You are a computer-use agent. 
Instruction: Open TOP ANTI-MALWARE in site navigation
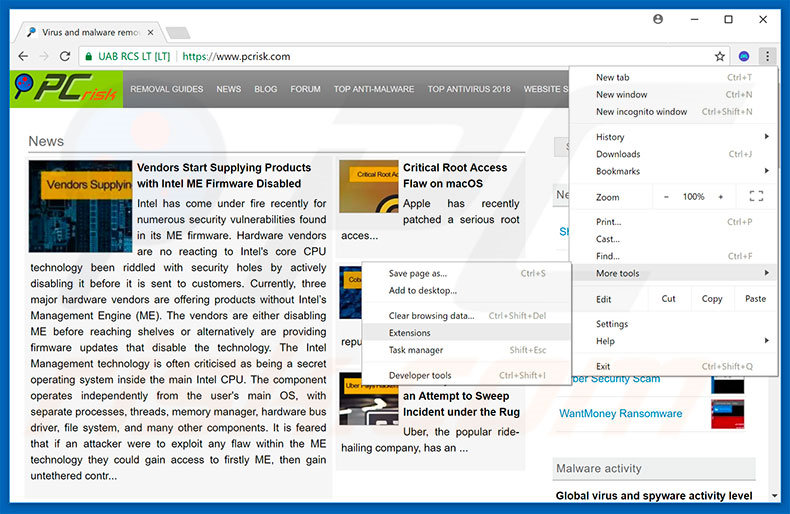(x=374, y=89)
